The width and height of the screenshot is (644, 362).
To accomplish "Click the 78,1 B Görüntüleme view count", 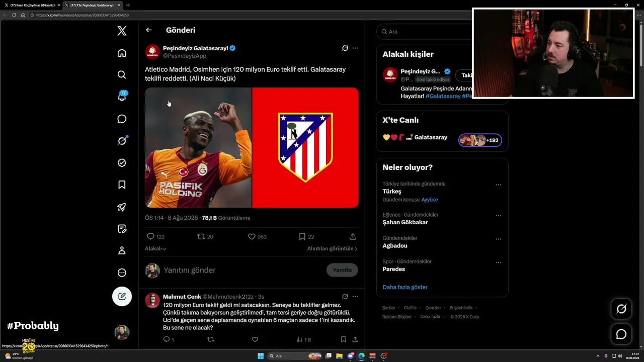I will tap(226, 218).
